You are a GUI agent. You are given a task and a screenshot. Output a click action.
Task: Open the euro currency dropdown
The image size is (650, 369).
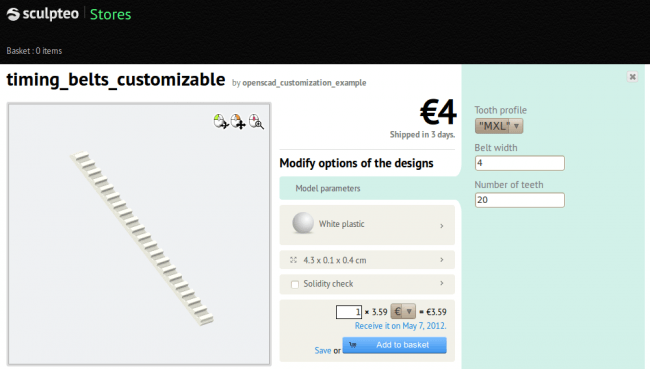403,311
